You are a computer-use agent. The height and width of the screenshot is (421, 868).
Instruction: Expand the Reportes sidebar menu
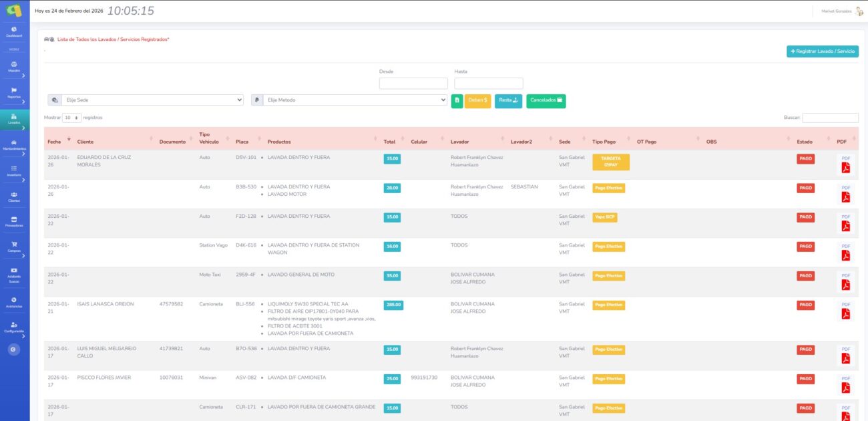coord(14,93)
